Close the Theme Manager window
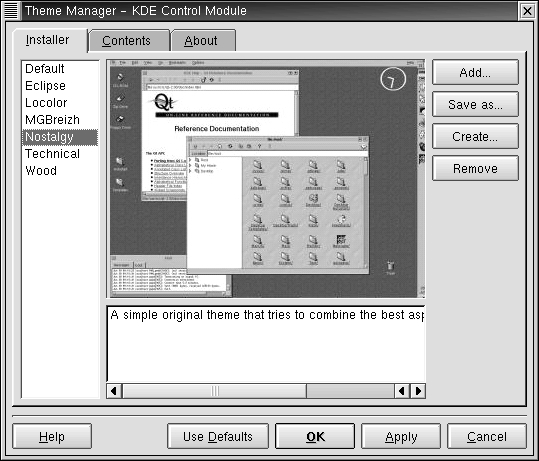 tap(527, 11)
